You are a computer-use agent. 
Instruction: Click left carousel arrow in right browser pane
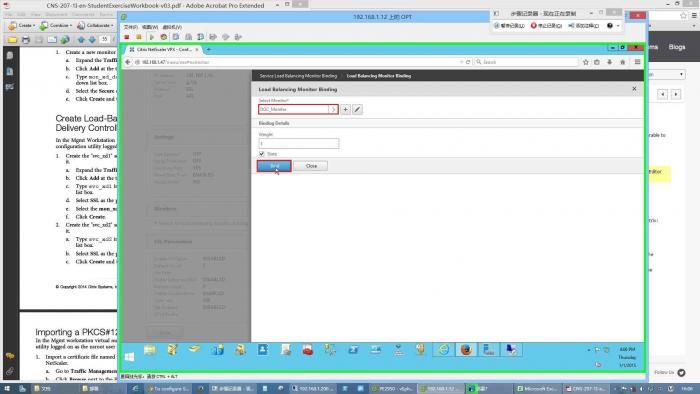tap(662, 94)
